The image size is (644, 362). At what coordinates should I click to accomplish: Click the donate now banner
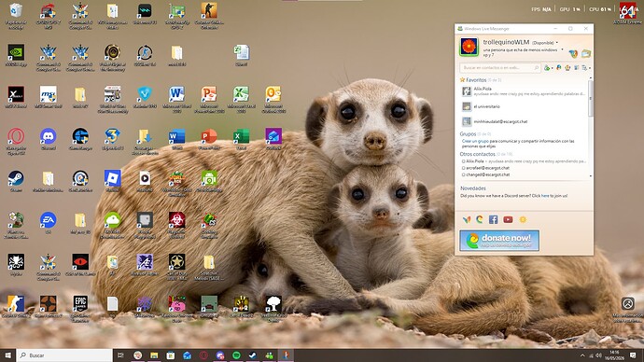[x=499, y=240]
